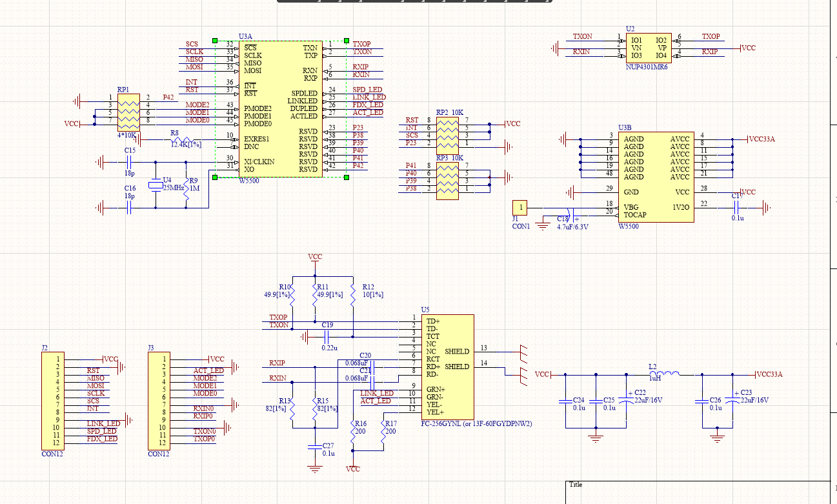Viewport: 837px width, 504px height.
Task: Click MODE2 net label beside RP1
Action: (x=197, y=105)
